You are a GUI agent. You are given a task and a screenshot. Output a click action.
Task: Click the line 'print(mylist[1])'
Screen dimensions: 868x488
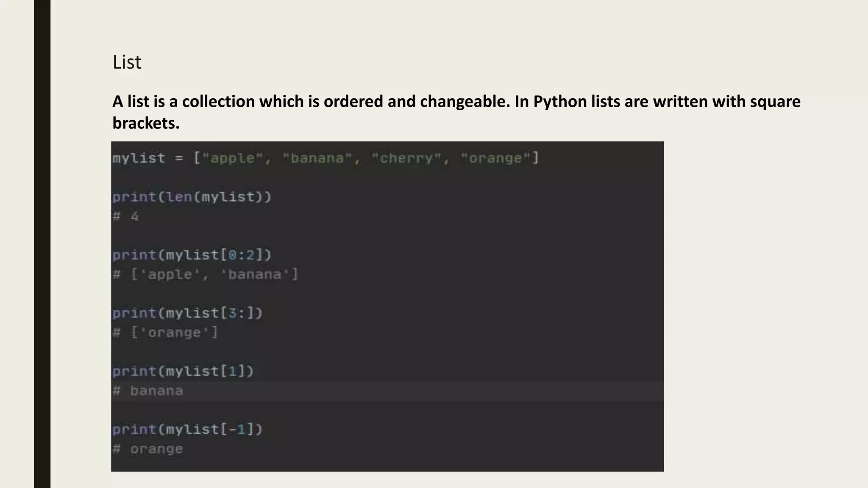pos(183,371)
